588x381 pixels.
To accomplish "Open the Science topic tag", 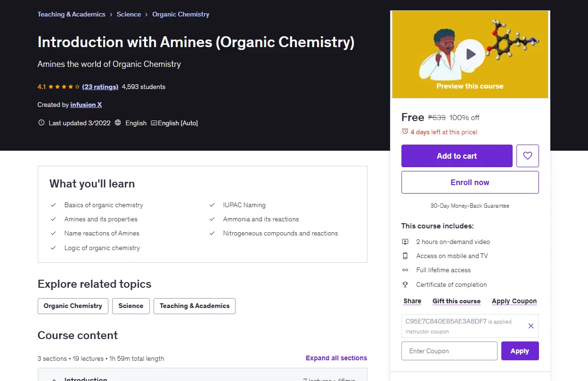I will pyautogui.click(x=131, y=306).
